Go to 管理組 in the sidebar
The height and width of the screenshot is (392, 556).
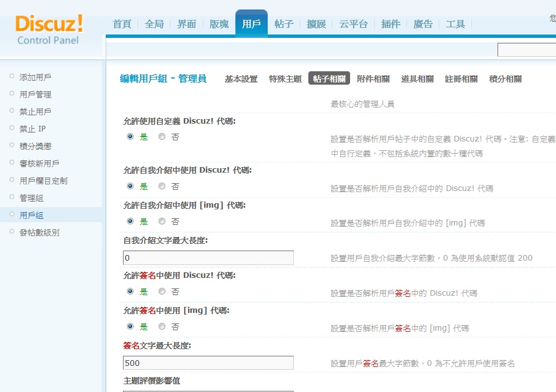pos(31,198)
